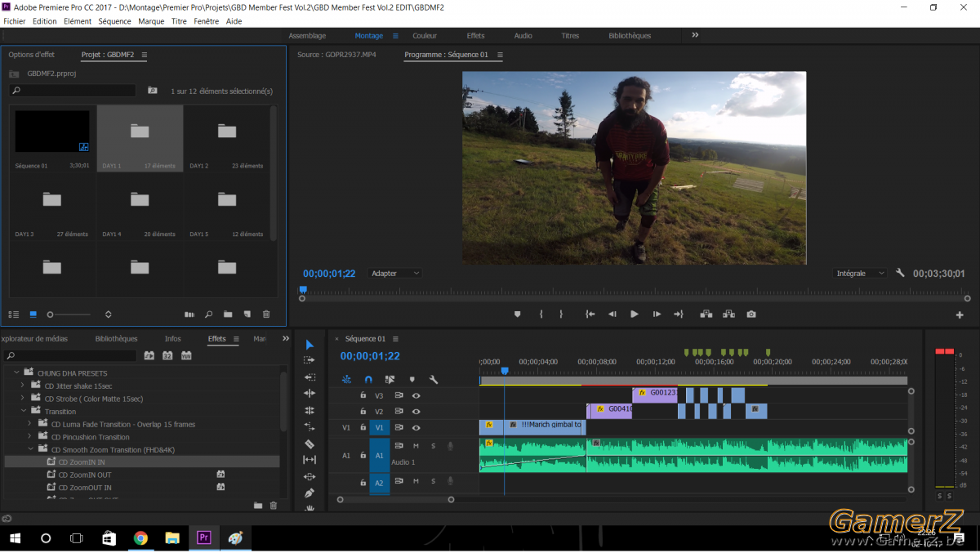
Task: Adjust Project panel thumbnail zoom slider
Action: pos(69,314)
